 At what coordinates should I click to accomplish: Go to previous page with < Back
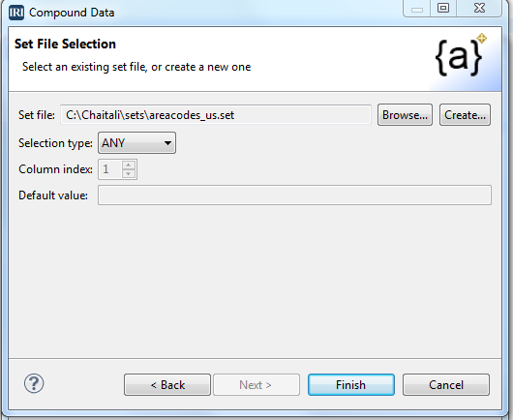click(167, 384)
